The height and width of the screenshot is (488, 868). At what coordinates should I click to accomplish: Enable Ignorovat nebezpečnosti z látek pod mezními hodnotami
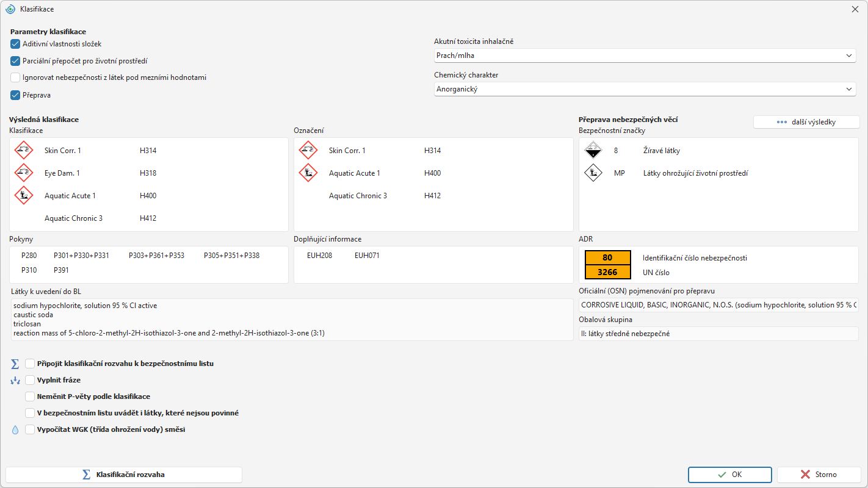(x=15, y=77)
